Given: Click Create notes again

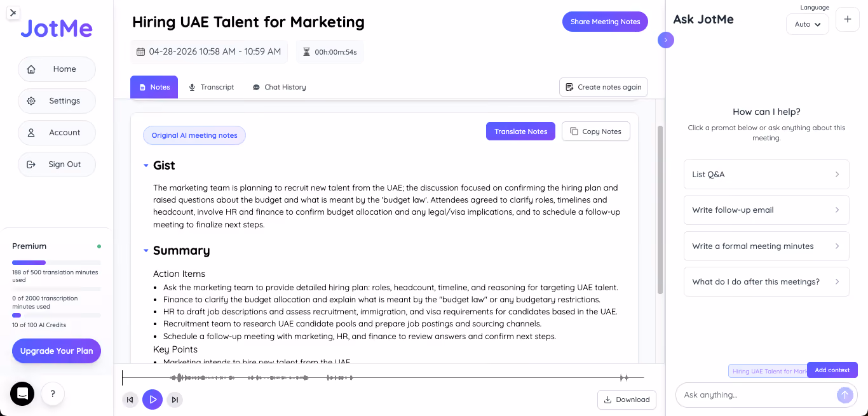Looking at the screenshot, I should [604, 87].
